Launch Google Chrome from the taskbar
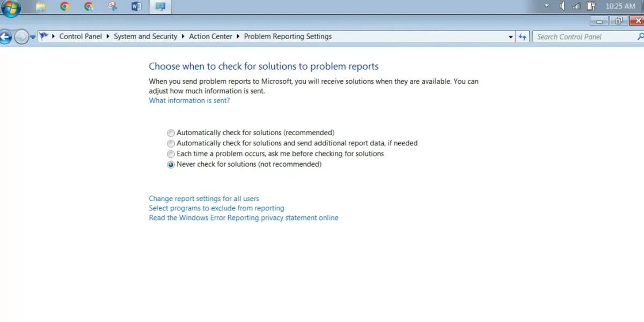The height and width of the screenshot is (322, 644). 64,6
